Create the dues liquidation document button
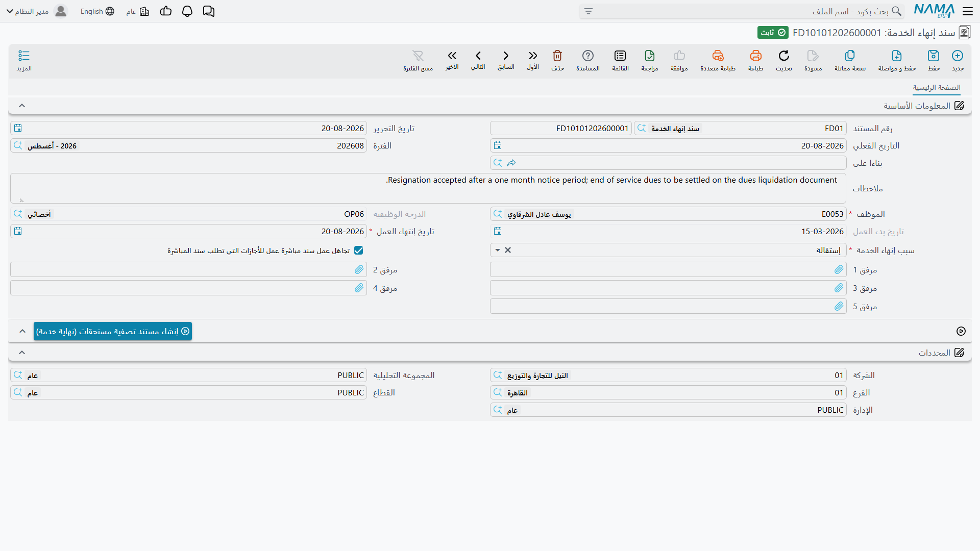The height and width of the screenshot is (551, 980). point(113,331)
